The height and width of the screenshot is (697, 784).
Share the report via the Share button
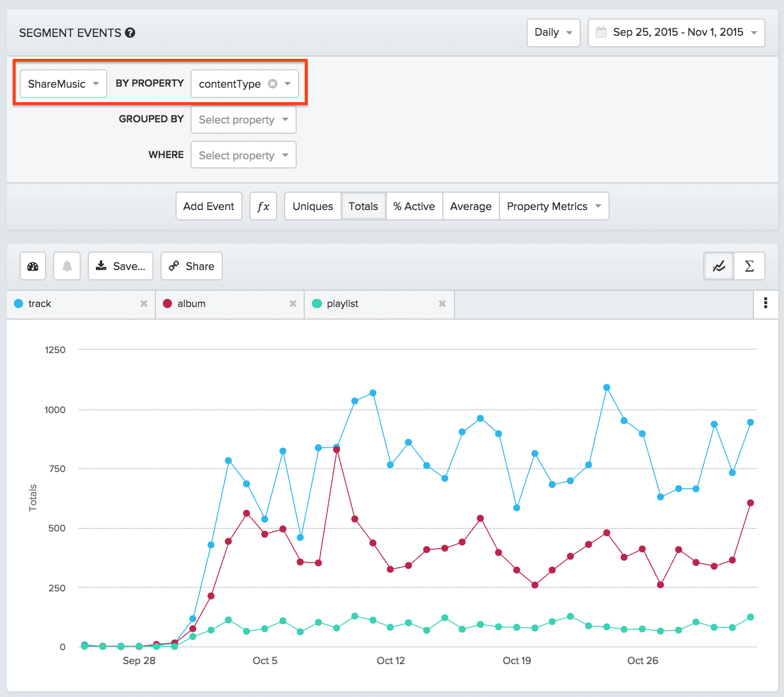[191, 266]
